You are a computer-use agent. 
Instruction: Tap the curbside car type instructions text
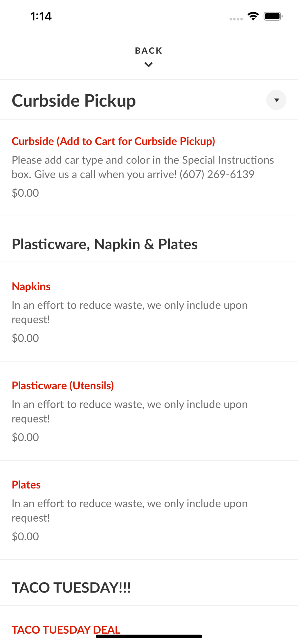[x=143, y=167]
